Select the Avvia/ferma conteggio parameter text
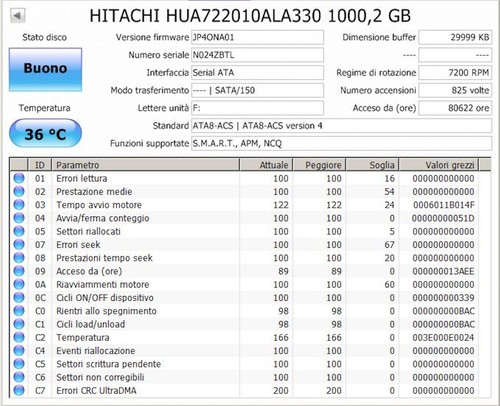500x406 pixels. (103, 218)
